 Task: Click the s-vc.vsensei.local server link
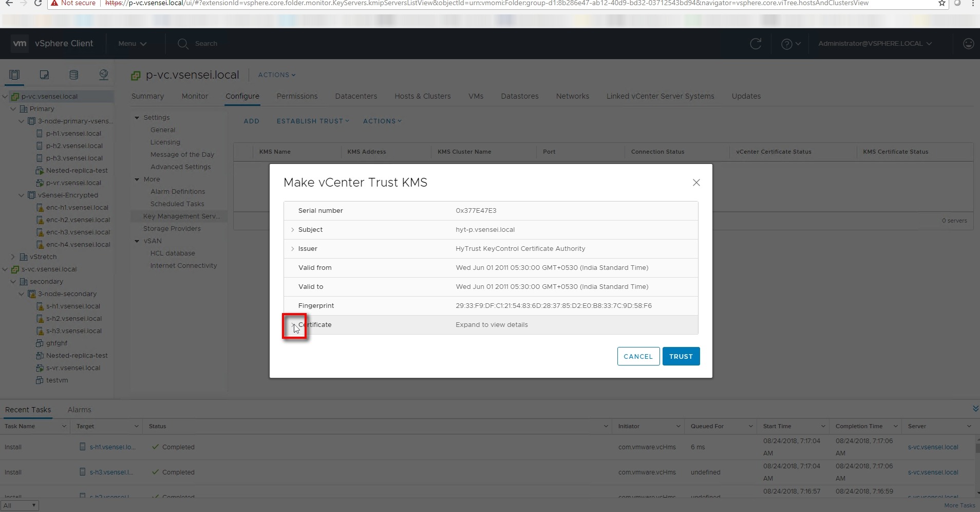[x=933, y=447]
